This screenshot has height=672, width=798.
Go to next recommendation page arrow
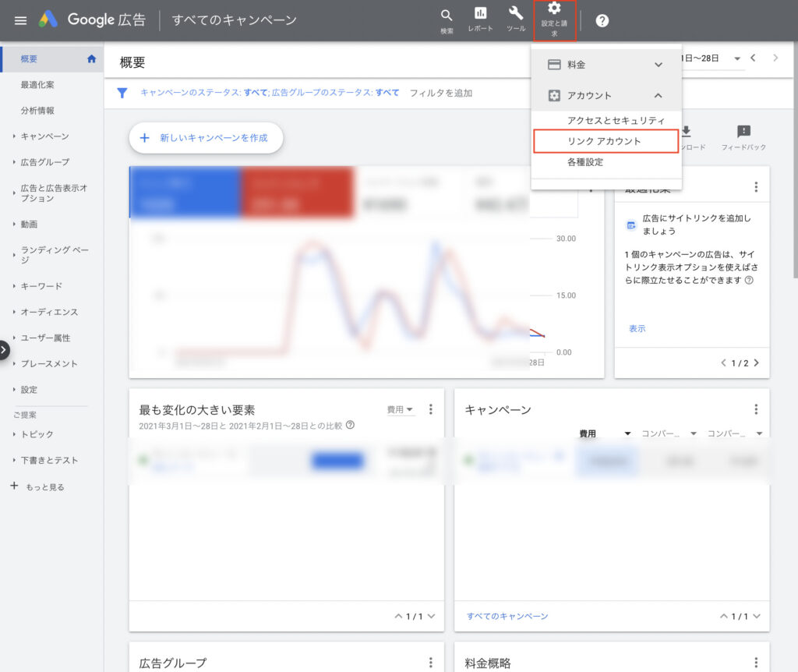tap(756, 363)
